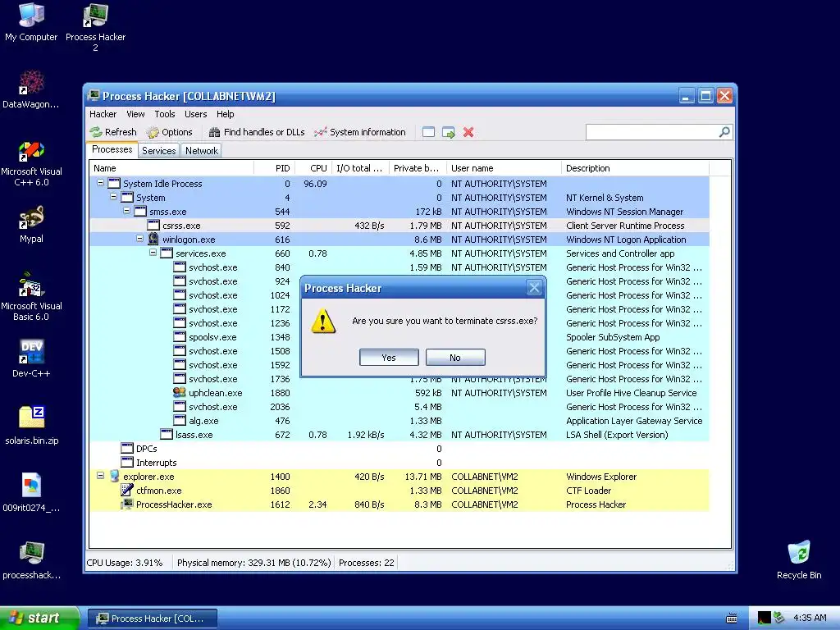This screenshot has width=840, height=630.
Task: Switch to the Services tab
Action: [x=158, y=151]
